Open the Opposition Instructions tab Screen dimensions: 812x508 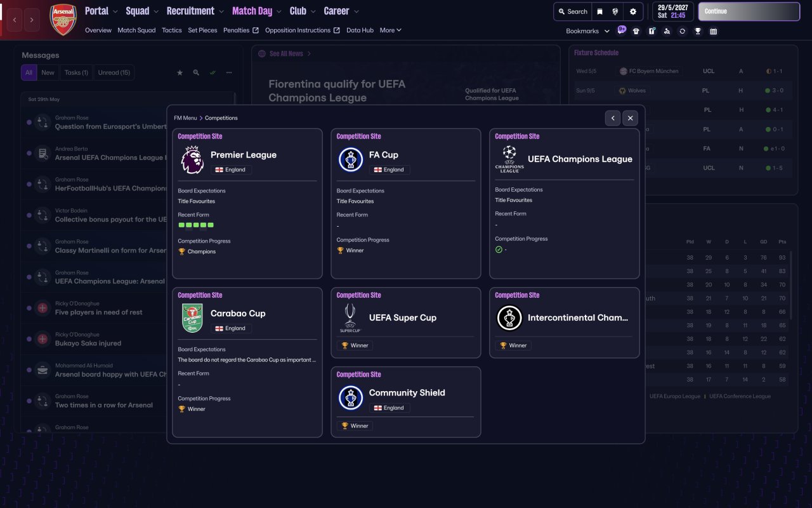click(303, 30)
